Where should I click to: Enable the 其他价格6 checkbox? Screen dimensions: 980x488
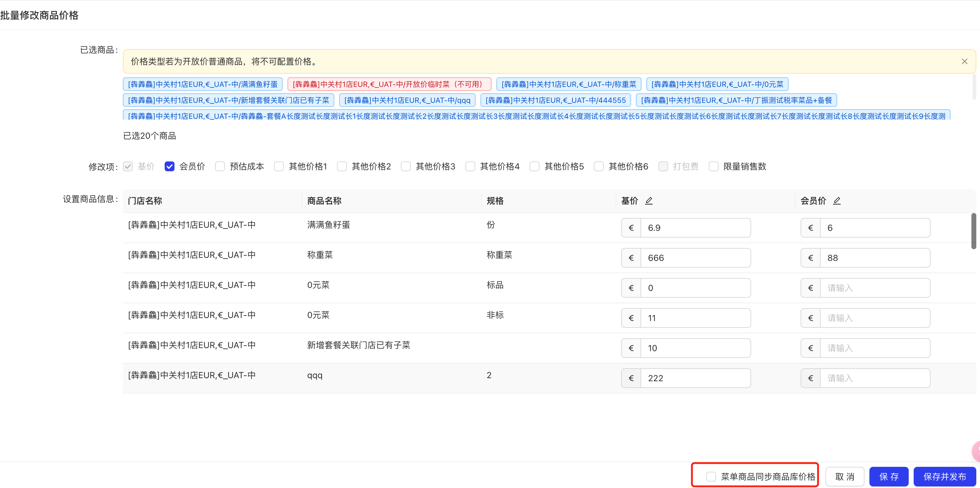599,166
